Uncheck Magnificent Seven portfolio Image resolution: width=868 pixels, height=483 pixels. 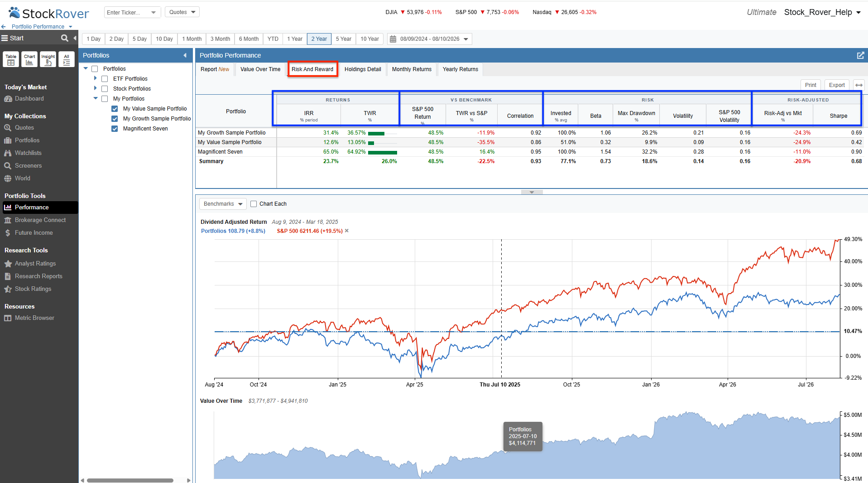[115, 129]
